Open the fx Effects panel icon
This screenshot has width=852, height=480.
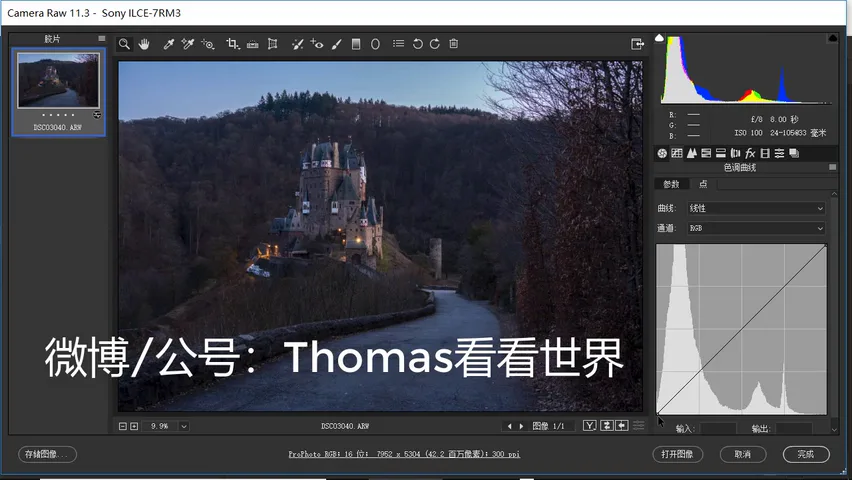click(x=750, y=153)
